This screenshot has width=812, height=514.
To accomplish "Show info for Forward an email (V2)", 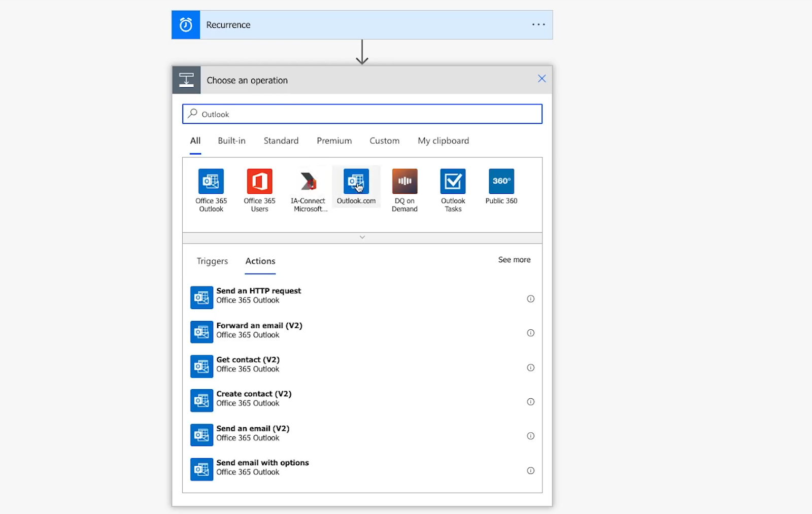I will pos(530,333).
